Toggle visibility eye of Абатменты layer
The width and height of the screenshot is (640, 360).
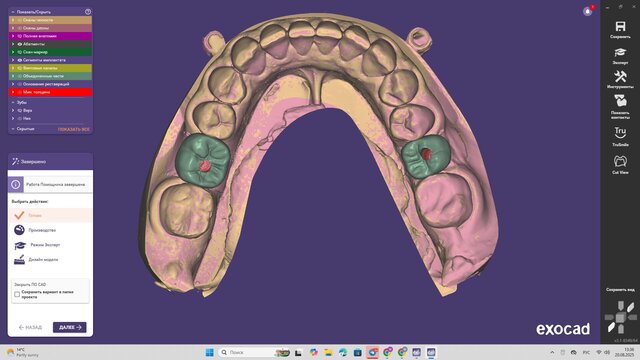click(20, 44)
